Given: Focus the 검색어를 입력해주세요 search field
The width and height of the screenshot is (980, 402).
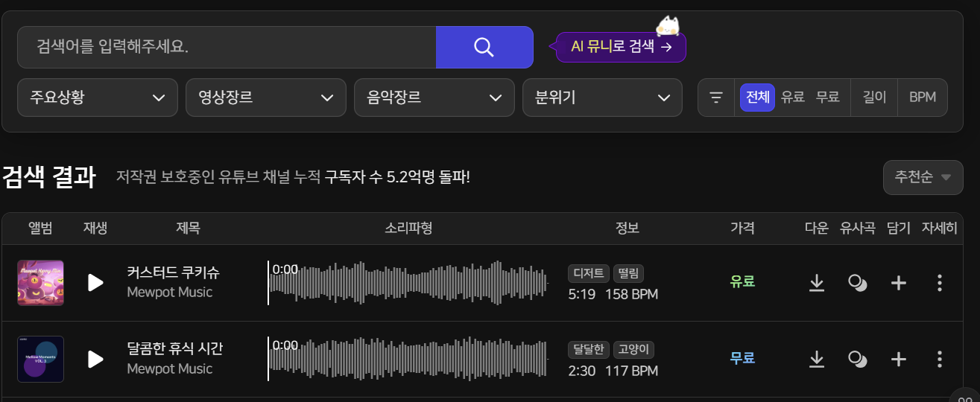Looking at the screenshot, I should click(227, 47).
